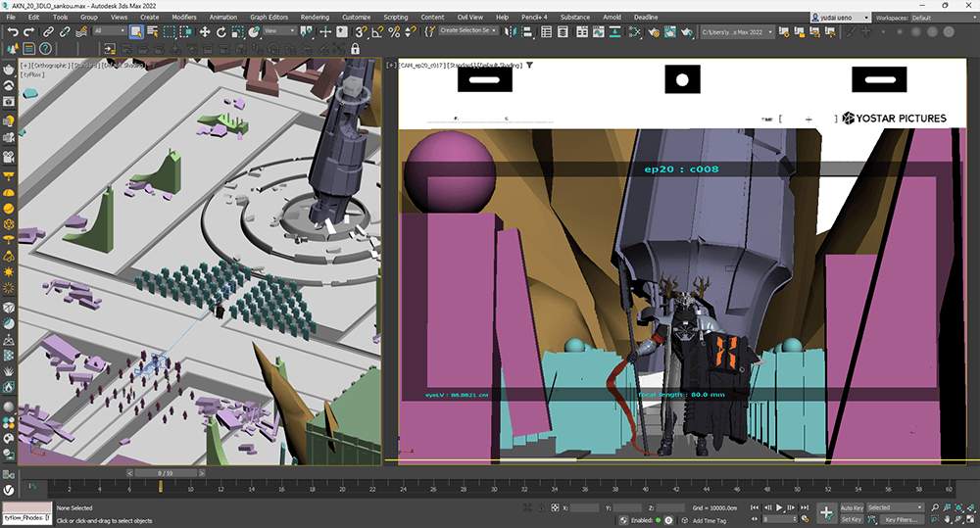Viewport: 980px width, 528px height.
Task: Choose the Rectangular Selection Region icon
Action: [x=169, y=31]
